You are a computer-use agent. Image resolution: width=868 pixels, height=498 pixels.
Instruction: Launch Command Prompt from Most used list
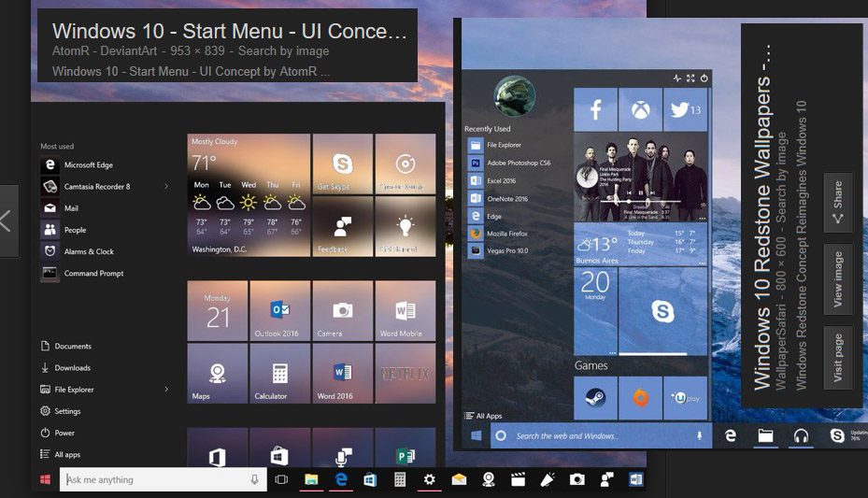[x=82, y=273]
